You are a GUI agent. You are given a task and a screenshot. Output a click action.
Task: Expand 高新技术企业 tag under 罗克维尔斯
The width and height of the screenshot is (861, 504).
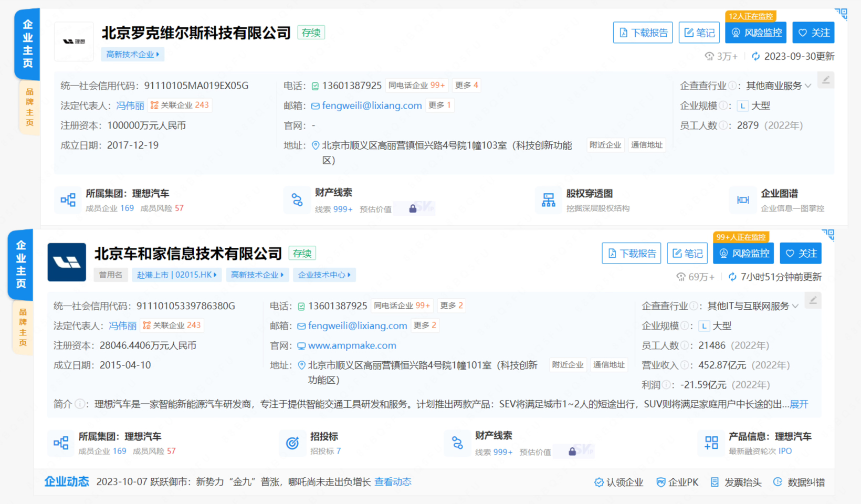(132, 54)
